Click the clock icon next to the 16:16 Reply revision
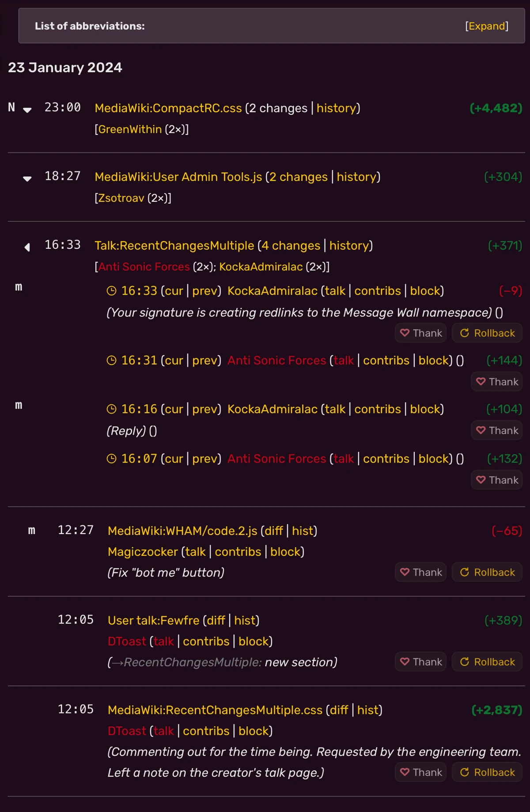Image resolution: width=530 pixels, height=812 pixels. 111,409
